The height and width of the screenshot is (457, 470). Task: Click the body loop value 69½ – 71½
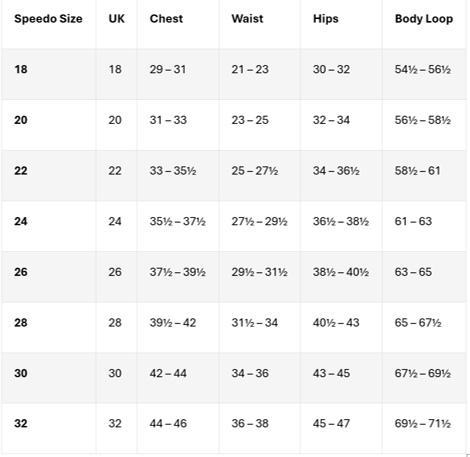click(423, 423)
